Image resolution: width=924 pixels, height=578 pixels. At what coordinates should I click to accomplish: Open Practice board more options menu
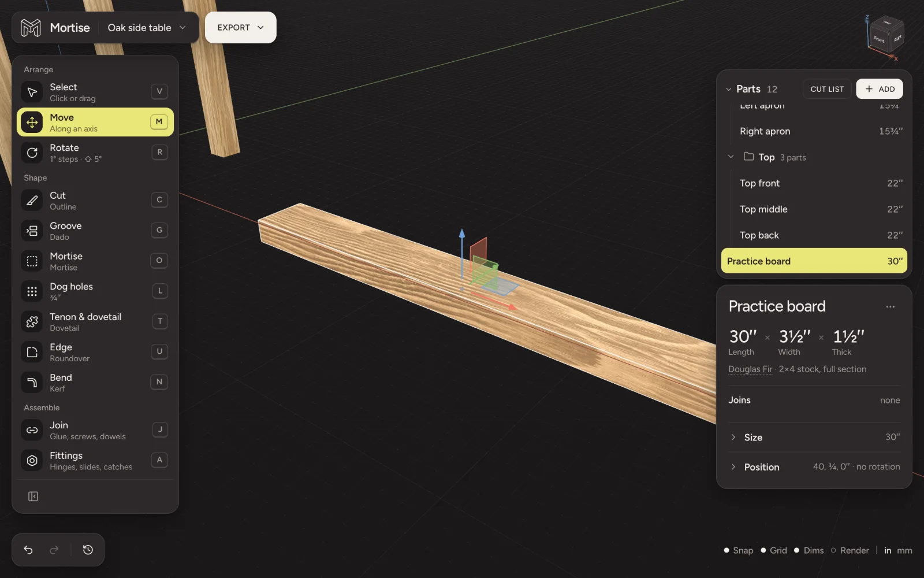tap(890, 307)
